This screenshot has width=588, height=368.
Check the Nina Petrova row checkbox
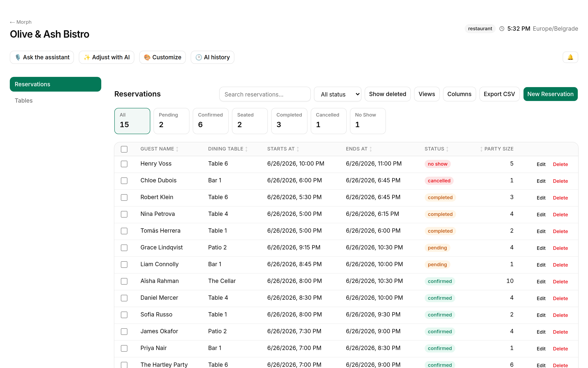pos(124,214)
